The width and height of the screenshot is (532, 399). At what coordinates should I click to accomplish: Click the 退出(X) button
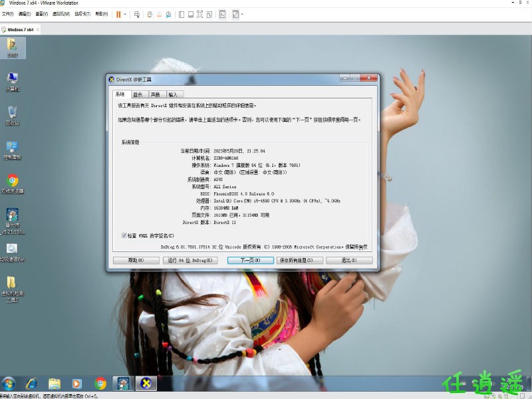tap(349, 260)
